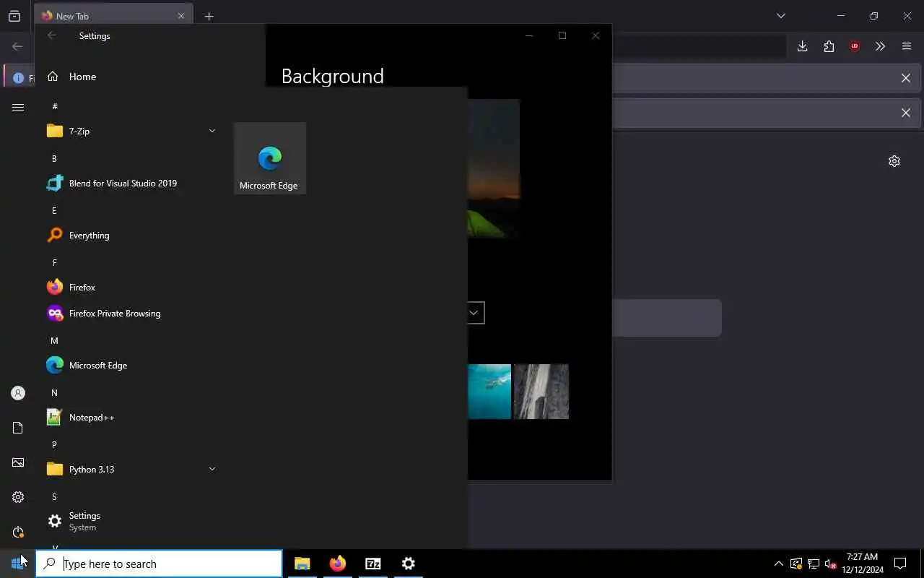
Task: Open 7-Zip File Manager on taskbar
Action: click(373, 564)
